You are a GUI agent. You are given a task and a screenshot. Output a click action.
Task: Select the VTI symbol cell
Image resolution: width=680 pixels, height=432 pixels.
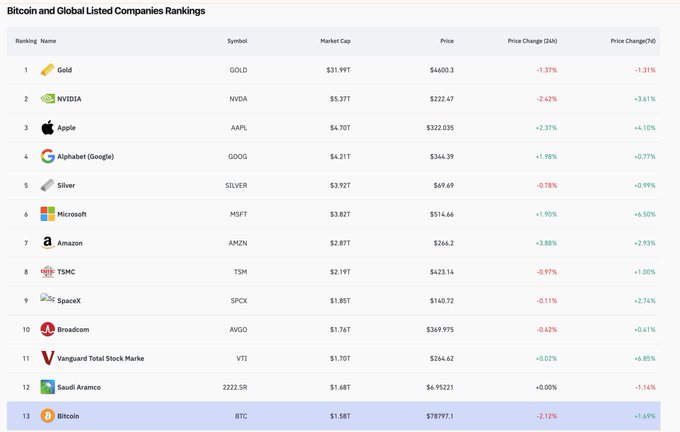click(242, 358)
